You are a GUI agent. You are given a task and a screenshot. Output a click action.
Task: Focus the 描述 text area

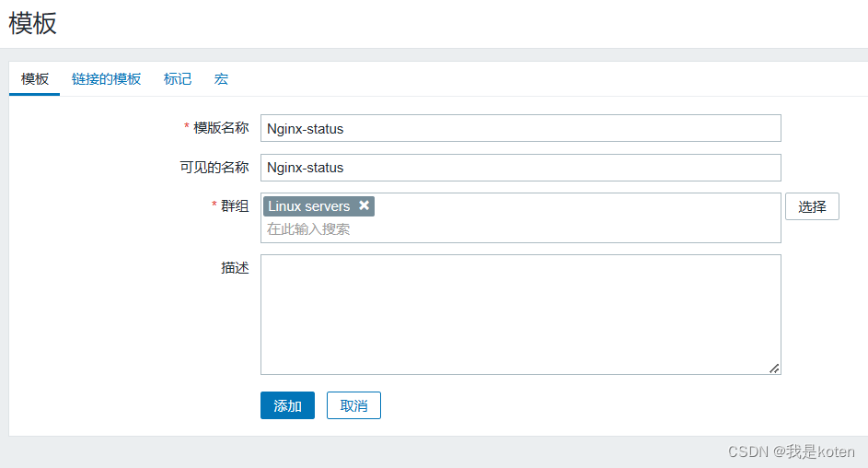[x=520, y=314]
